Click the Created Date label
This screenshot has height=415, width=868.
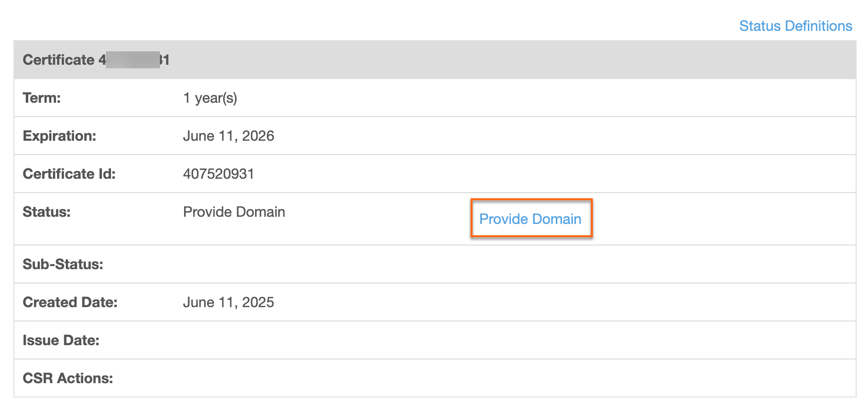pyautogui.click(x=69, y=302)
